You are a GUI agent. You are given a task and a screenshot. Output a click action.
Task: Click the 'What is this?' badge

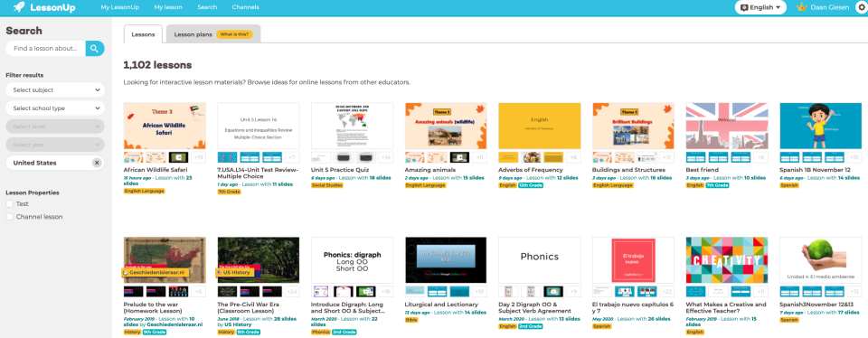pyautogui.click(x=235, y=34)
